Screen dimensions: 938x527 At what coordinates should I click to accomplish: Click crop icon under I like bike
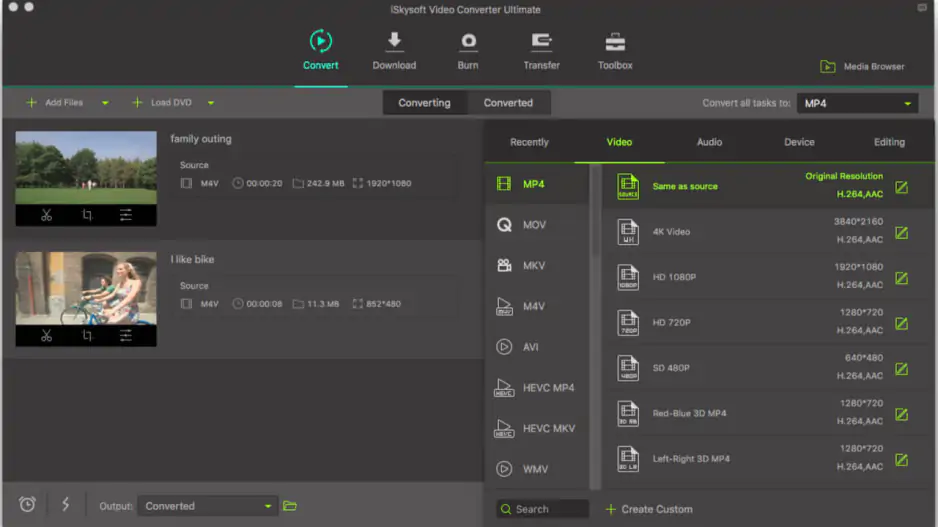(x=87, y=336)
